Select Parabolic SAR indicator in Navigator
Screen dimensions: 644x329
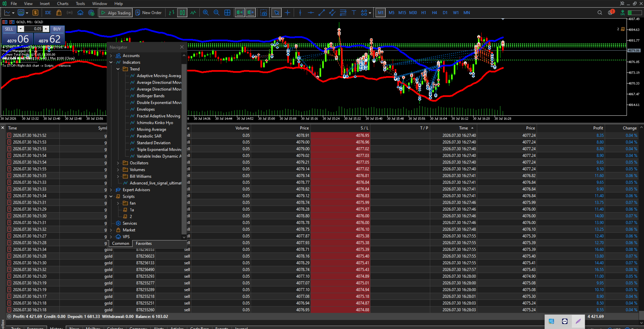click(149, 136)
